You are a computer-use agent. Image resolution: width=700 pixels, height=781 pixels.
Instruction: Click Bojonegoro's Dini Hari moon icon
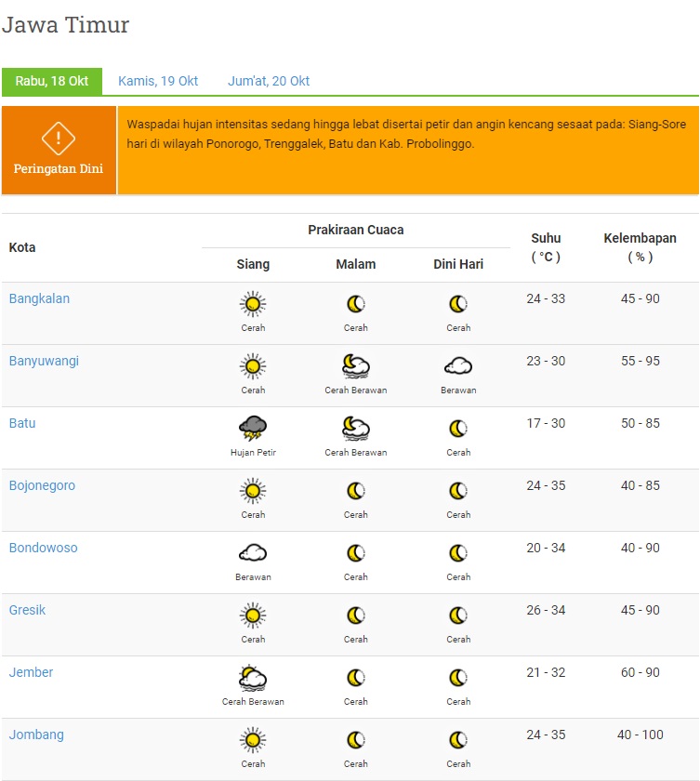point(458,490)
